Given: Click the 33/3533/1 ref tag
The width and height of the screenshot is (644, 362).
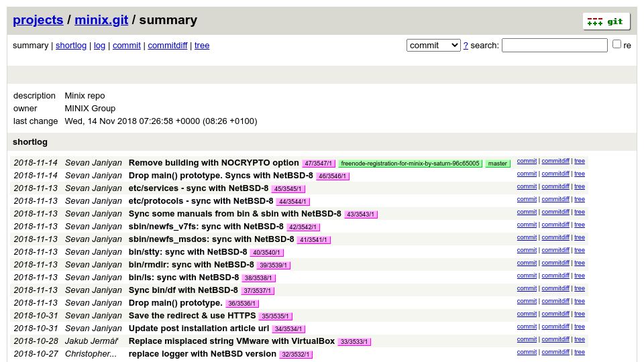Looking at the screenshot, I should point(354,341).
